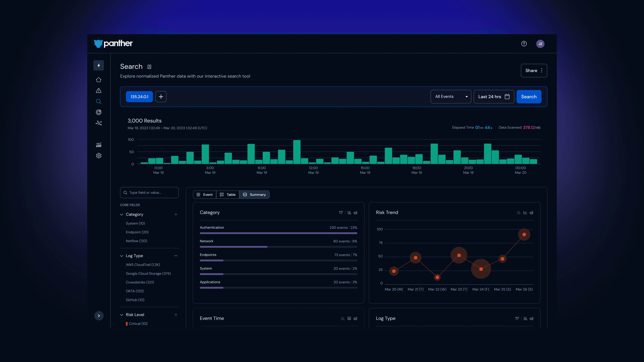Switch to the Event view tab
644x362 pixels.
(204, 195)
